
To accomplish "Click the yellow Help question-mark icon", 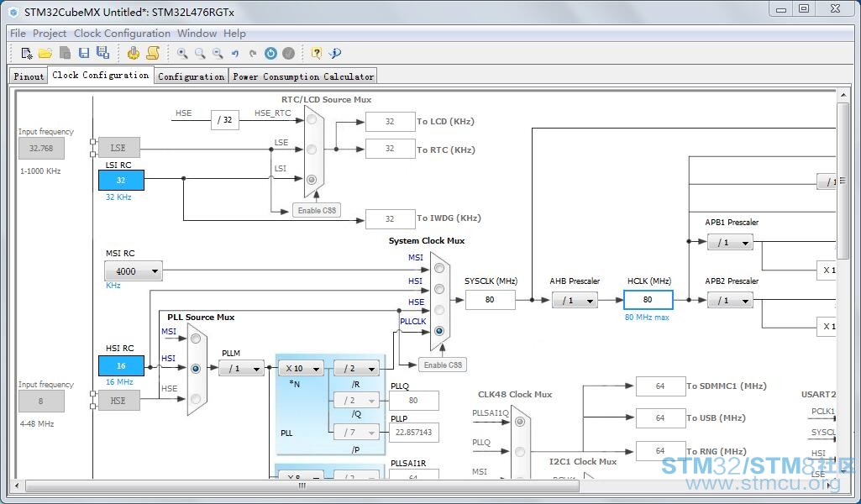I will tap(317, 53).
